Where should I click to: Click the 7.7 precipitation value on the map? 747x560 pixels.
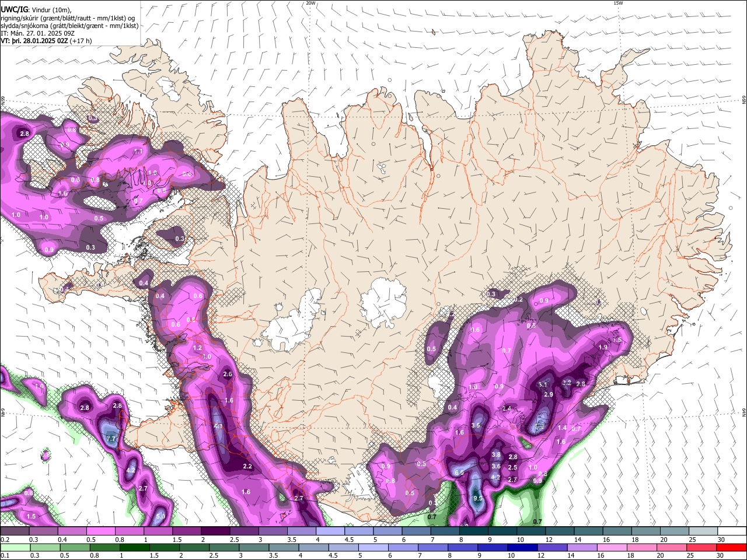coord(111,438)
